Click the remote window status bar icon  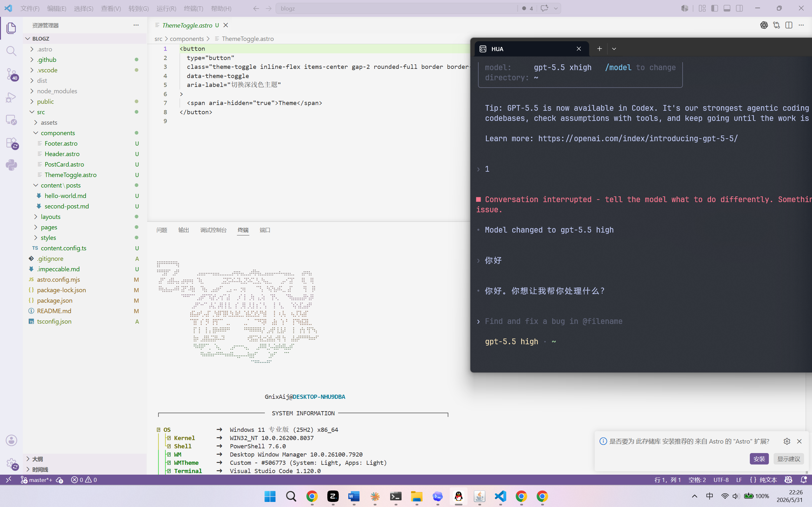pyautogui.click(x=9, y=480)
